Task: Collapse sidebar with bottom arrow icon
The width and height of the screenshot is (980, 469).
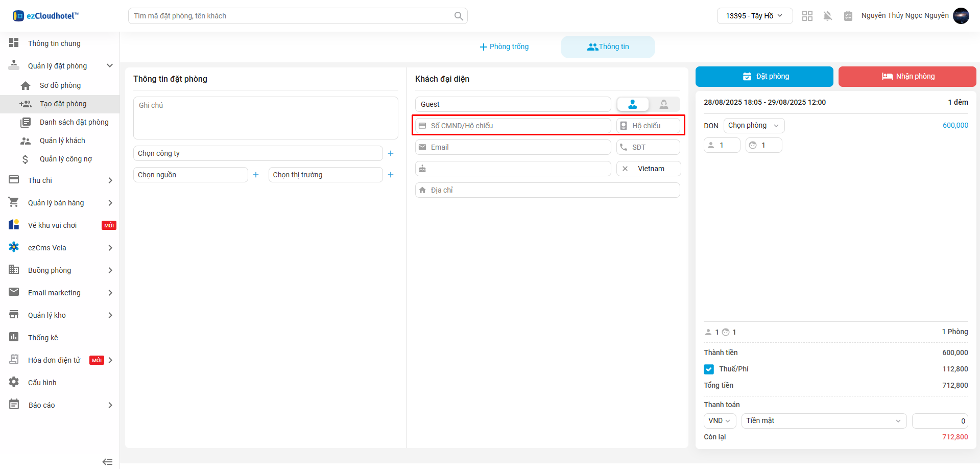Action: [x=107, y=461]
